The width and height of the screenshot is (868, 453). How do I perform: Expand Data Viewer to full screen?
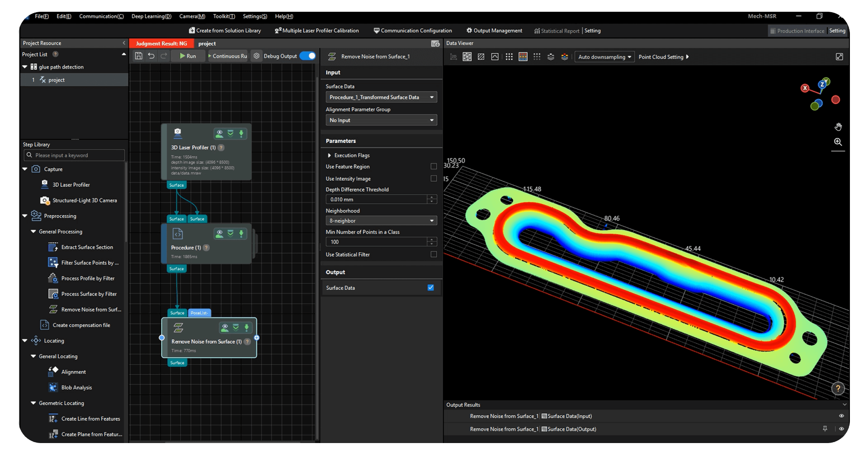839,57
